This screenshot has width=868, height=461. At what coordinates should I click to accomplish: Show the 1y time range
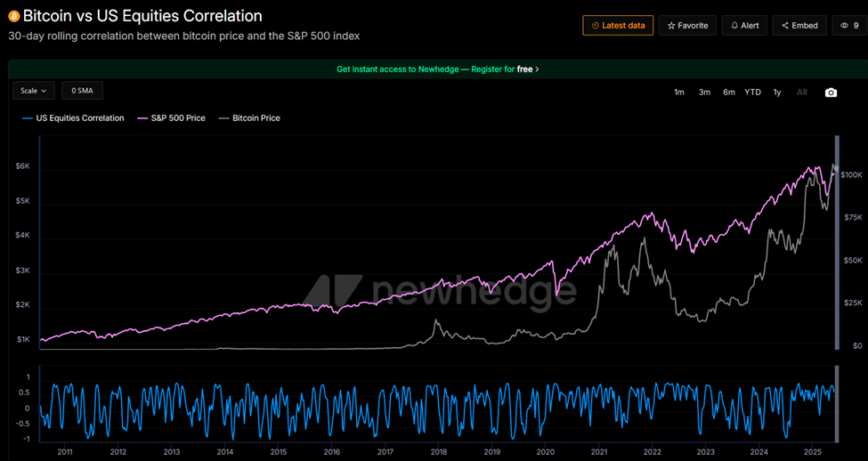click(x=777, y=93)
